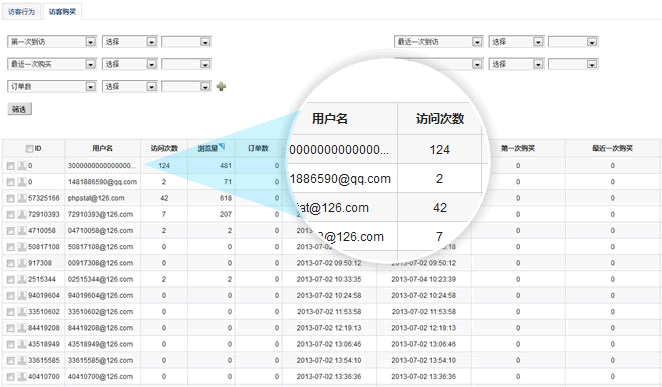Click user avatar icon for 40410700
Screen dimensions: 662x387
[x=22, y=376]
